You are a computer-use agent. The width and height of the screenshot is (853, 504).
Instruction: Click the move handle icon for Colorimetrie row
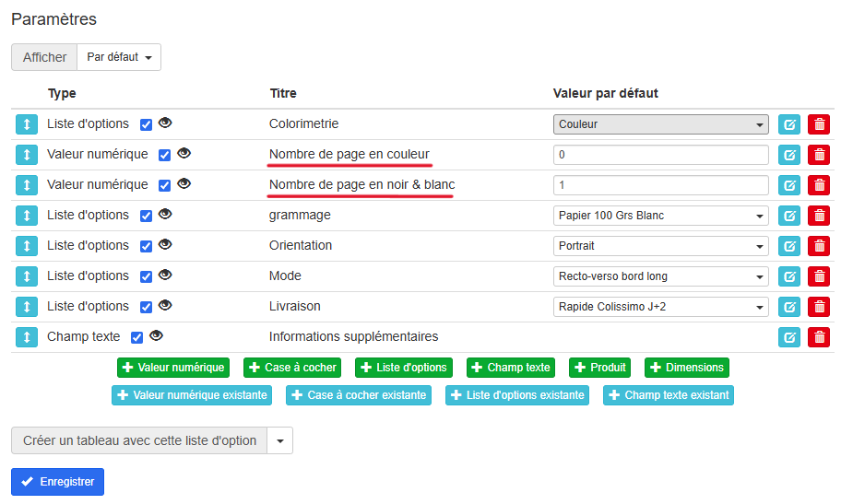(x=26, y=124)
